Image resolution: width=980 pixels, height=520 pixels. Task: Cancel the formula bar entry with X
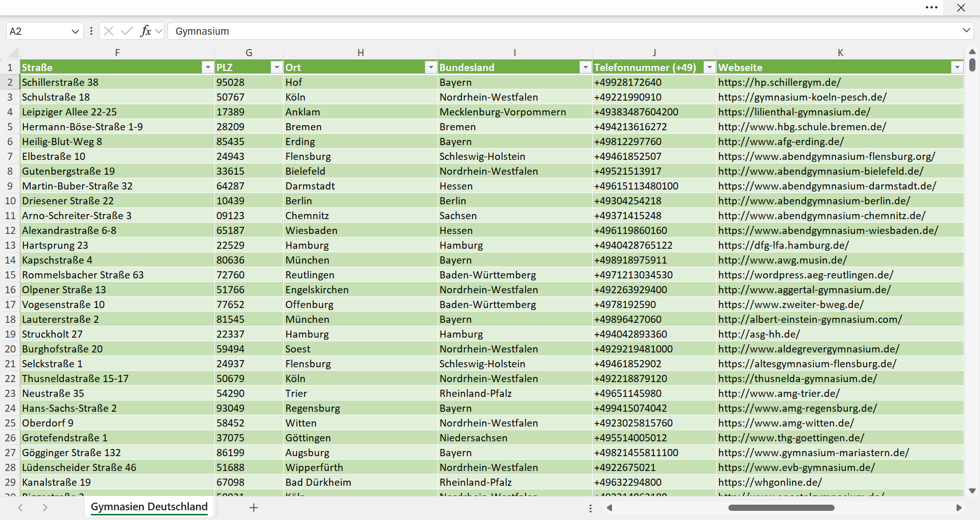108,31
